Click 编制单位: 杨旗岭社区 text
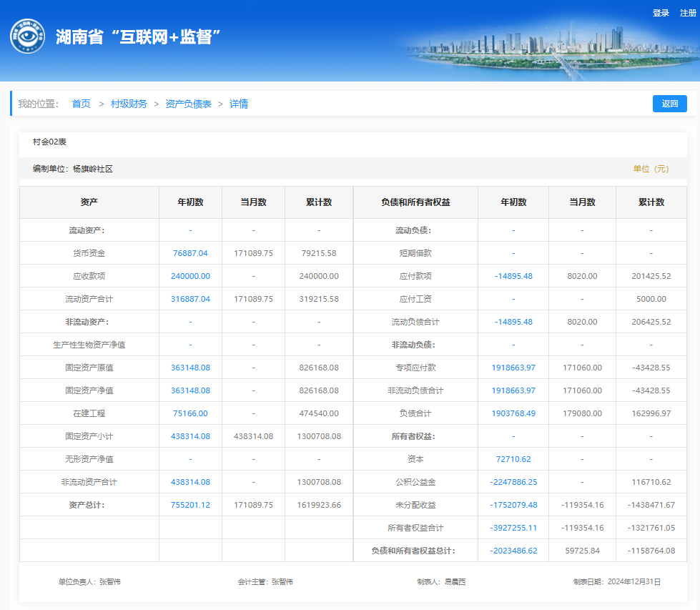The height and width of the screenshot is (610, 700). click(x=73, y=169)
